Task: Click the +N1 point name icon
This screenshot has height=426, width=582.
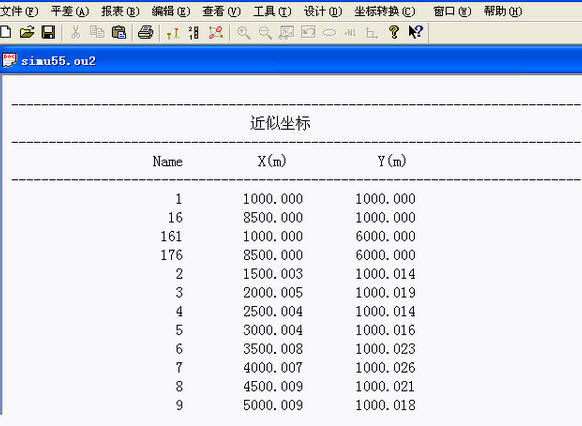Action: pos(350,33)
